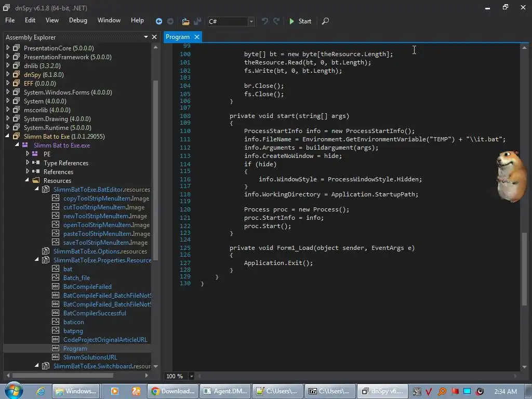Click the Navigate Backward arrow icon
Image resolution: width=532 pixels, height=399 pixels.
click(159, 21)
